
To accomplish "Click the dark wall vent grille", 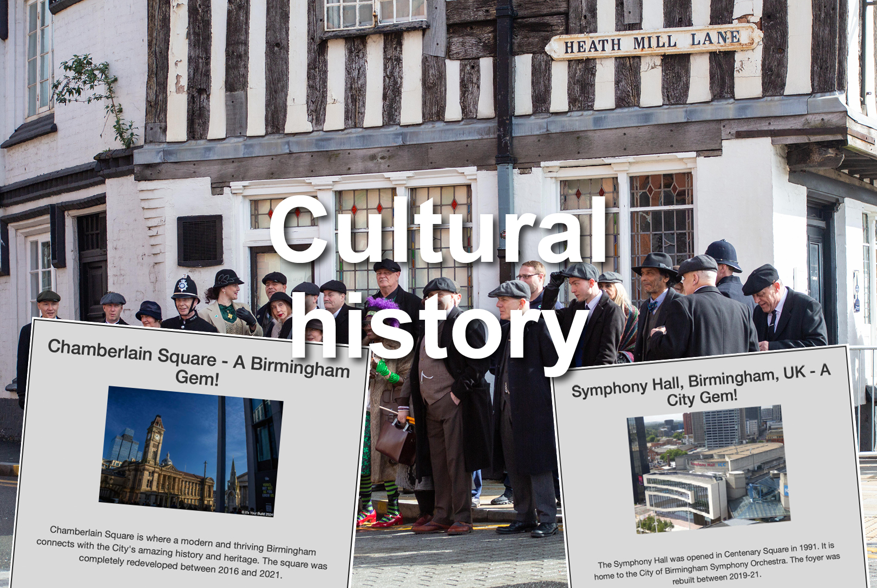I will pos(200,241).
